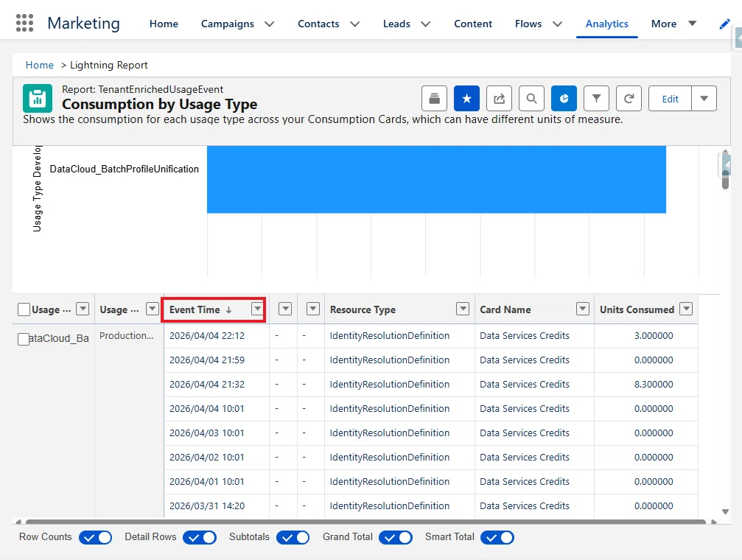
Task: Open the Contacts menu chevron
Action: (355, 24)
